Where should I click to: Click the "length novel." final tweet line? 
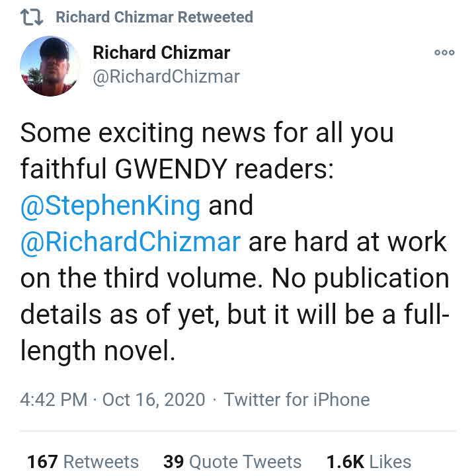pyautogui.click(x=98, y=351)
